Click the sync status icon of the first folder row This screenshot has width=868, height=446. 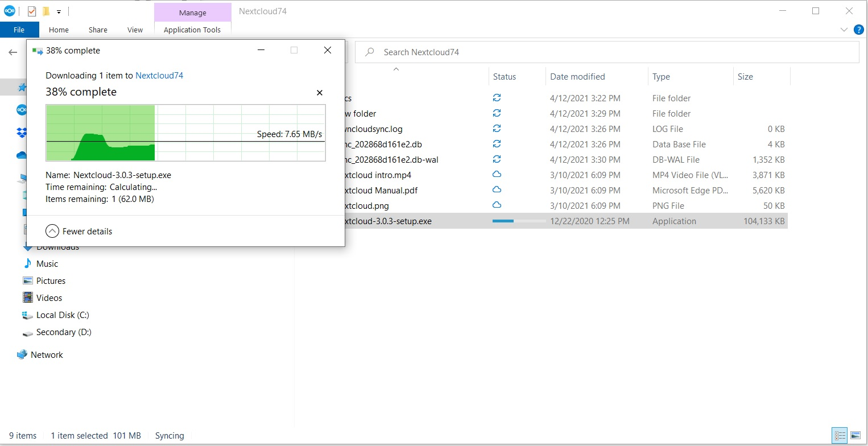click(497, 98)
